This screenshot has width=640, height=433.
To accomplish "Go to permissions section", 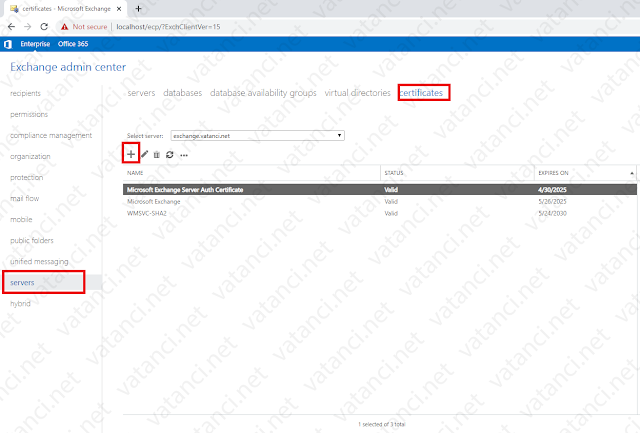I will (29, 114).
